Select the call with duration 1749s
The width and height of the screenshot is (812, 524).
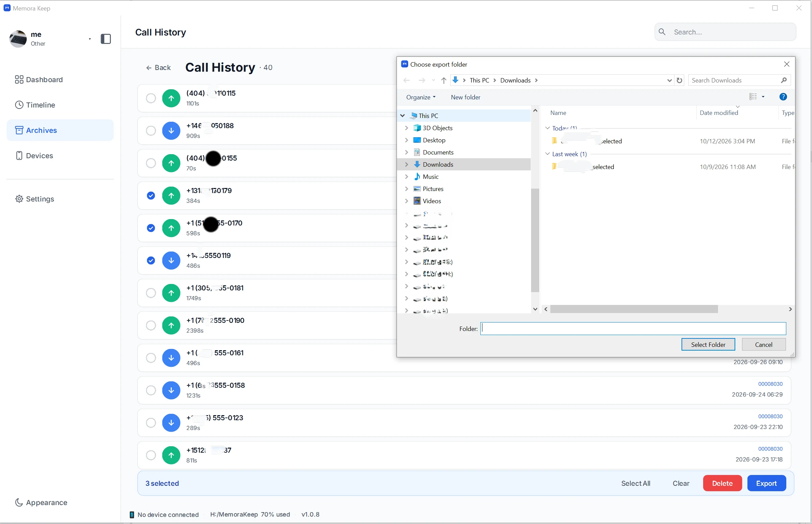pos(151,293)
